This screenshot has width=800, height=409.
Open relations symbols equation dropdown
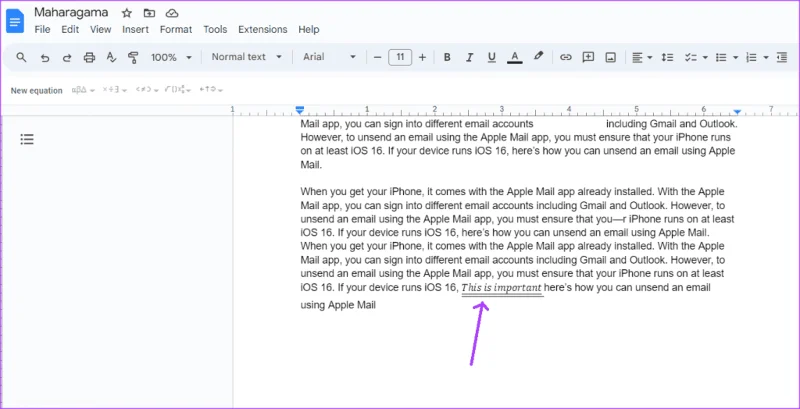tap(147, 90)
